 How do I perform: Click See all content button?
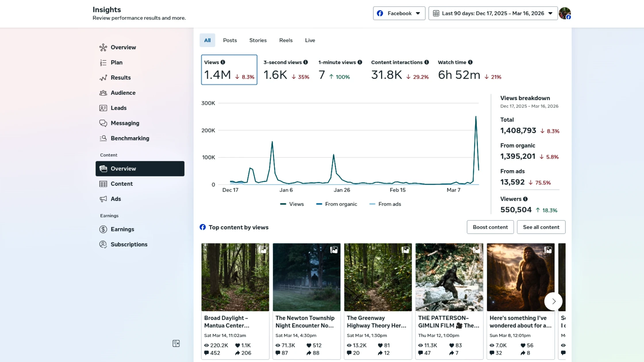point(541,227)
